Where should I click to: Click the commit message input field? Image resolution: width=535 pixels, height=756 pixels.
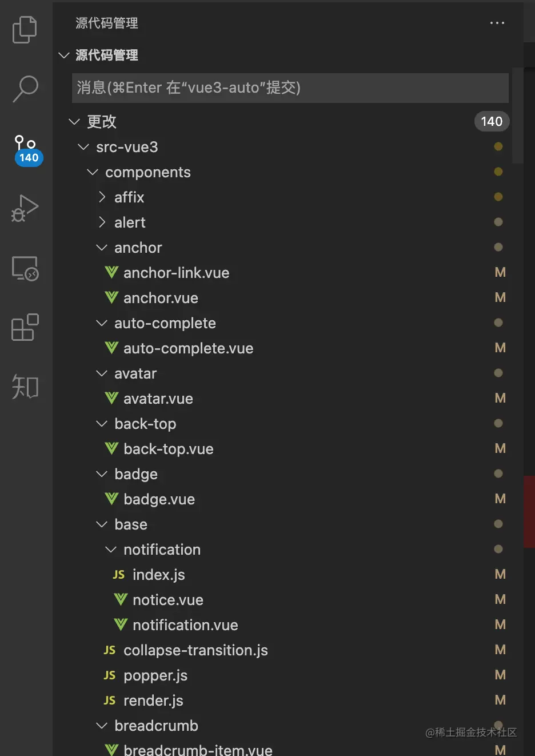coord(290,87)
